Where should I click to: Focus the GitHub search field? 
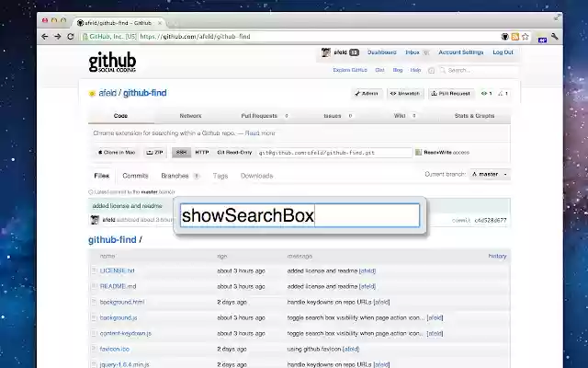pos(478,70)
